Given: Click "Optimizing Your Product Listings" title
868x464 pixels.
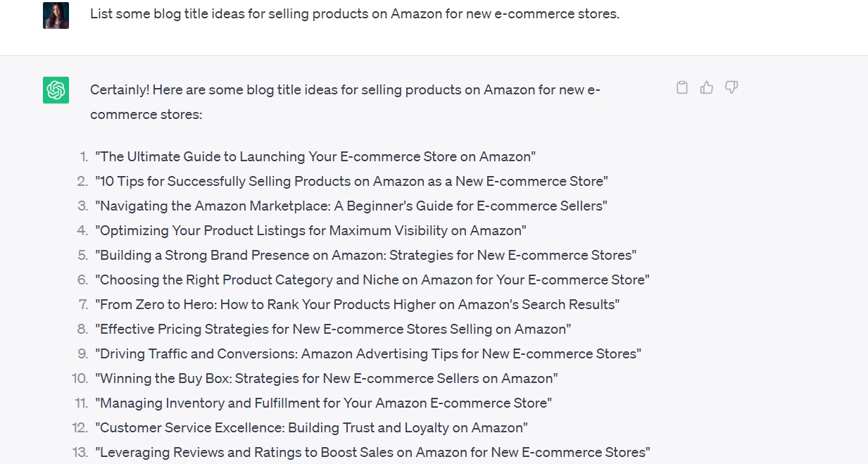Looking at the screenshot, I should coord(310,230).
